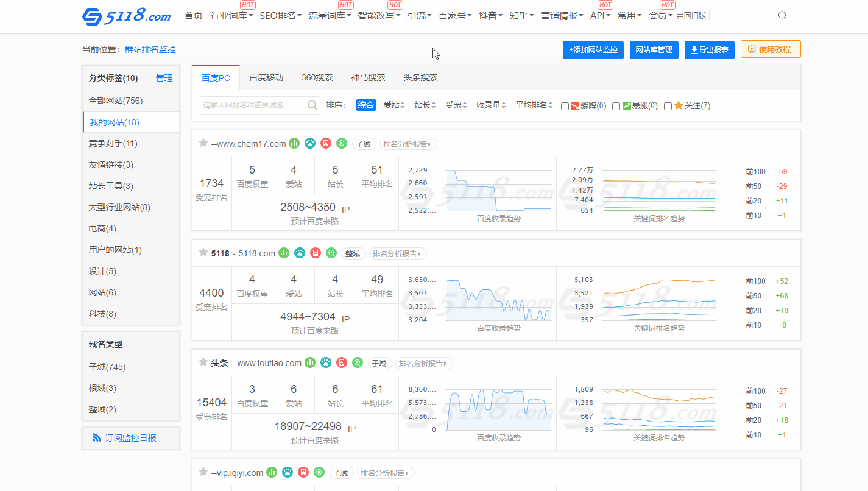This screenshot has width=868, height=491.
Task: Open green bar-chart icon for chem17.com
Action: (x=294, y=143)
